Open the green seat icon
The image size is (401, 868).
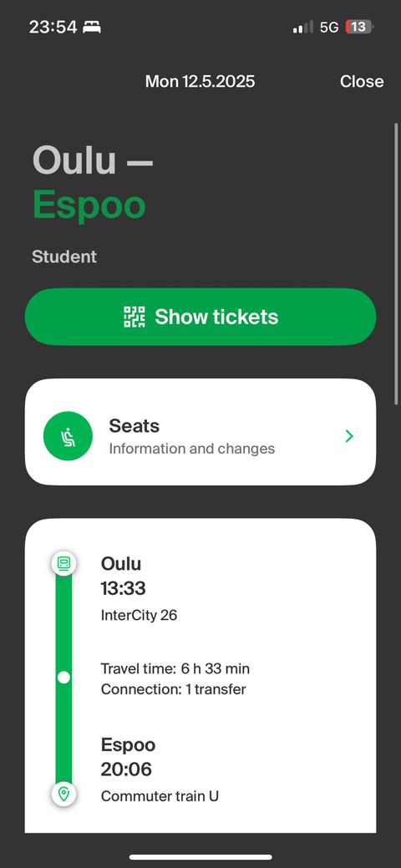point(68,436)
